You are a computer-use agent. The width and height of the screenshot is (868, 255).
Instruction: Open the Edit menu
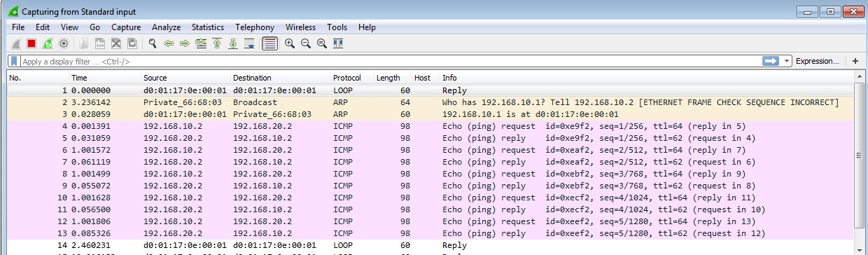(43, 27)
